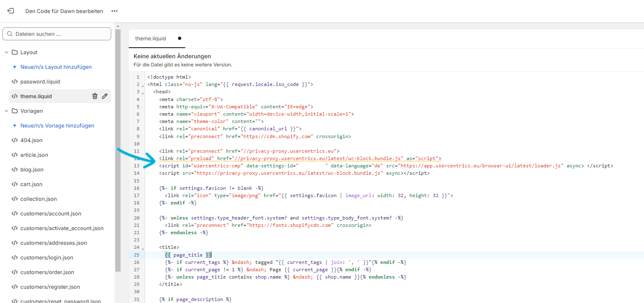This screenshot has width=644, height=303.
Task: Click Neue/n/s Layout hinzufügen link
Action: [x=56, y=67]
